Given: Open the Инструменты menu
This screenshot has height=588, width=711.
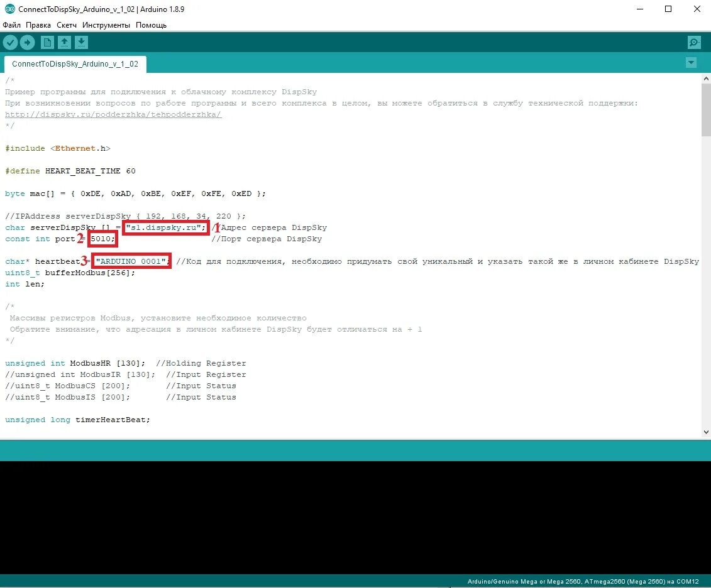Looking at the screenshot, I should point(106,25).
